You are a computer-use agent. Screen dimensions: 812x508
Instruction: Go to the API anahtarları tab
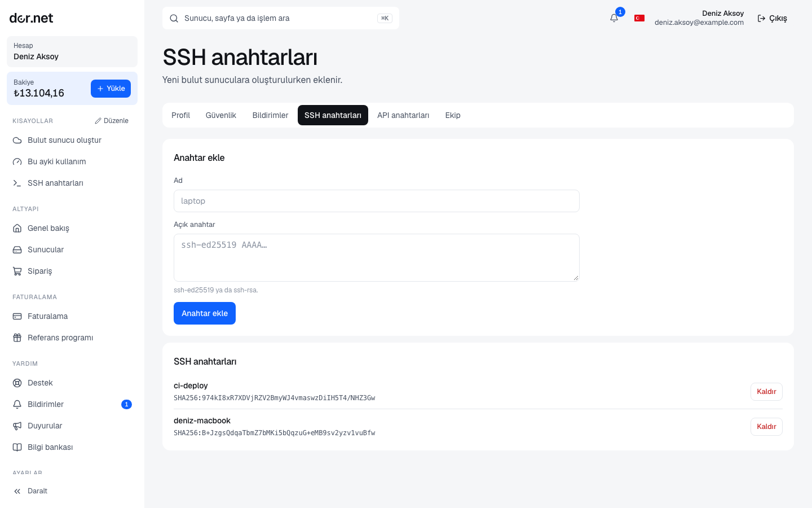pos(403,115)
